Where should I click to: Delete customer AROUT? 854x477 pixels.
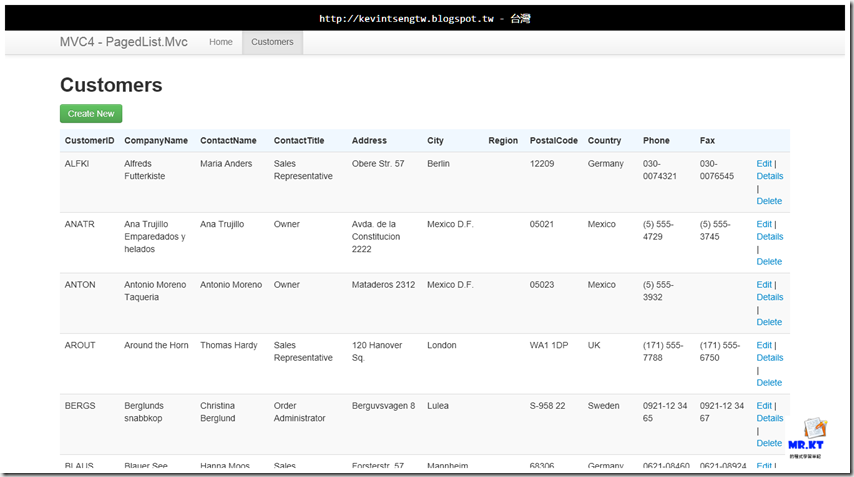(x=769, y=382)
